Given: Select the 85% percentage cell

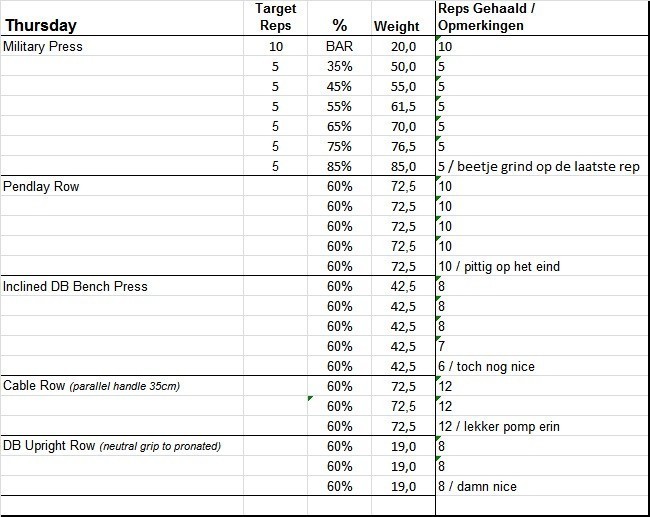Looking at the screenshot, I should [x=339, y=166].
